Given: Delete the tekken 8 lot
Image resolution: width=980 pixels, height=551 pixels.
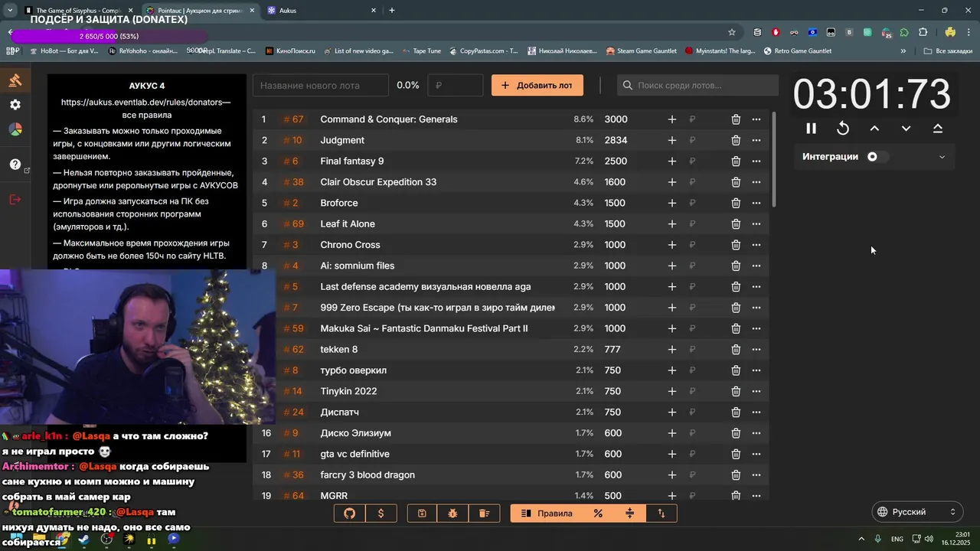Looking at the screenshot, I should tap(736, 350).
